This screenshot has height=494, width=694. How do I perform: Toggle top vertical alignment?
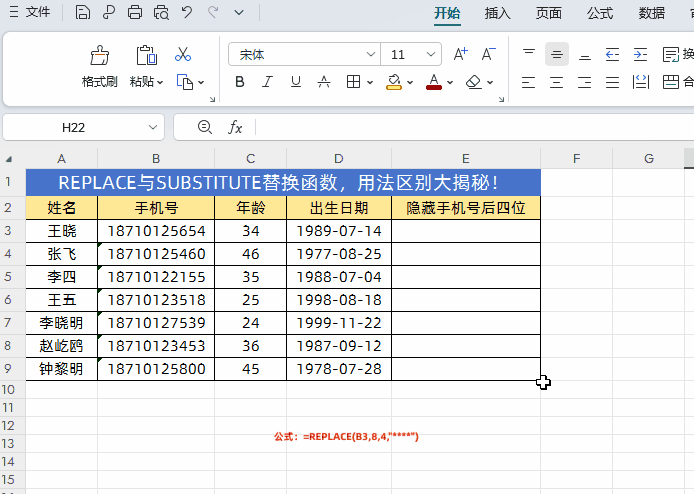[528, 54]
